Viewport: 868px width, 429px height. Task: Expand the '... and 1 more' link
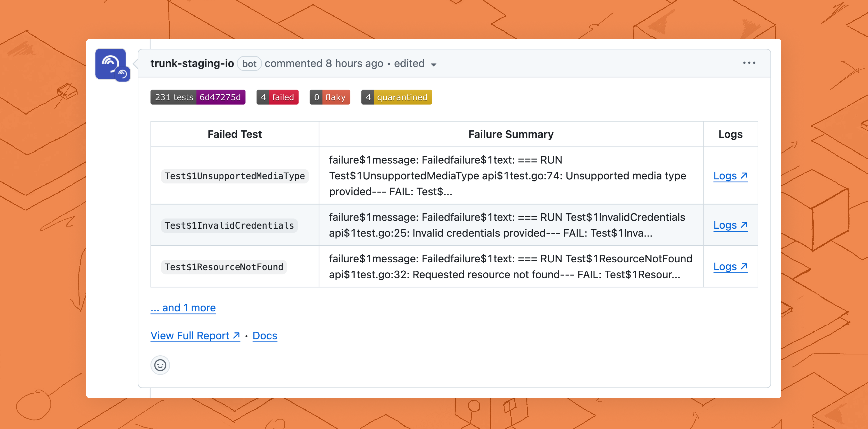pyautogui.click(x=183, y=308)
